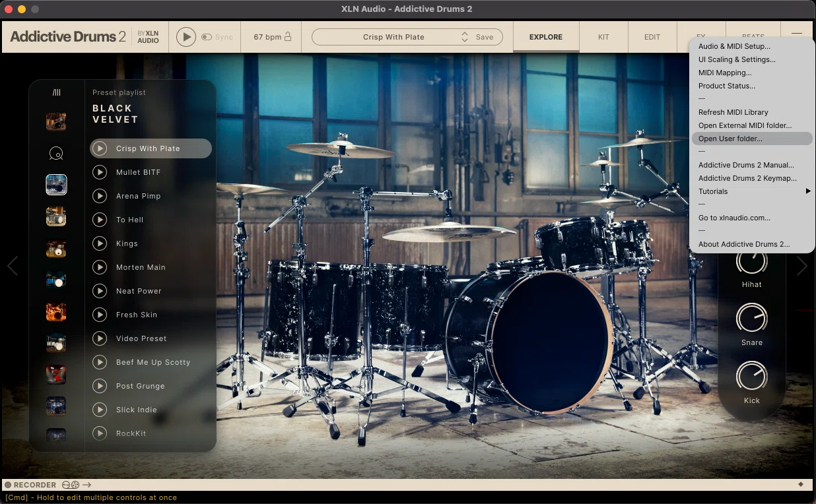The image size is (816, 504).
Task: Click the Snare knob
Action: pos(751,319)
